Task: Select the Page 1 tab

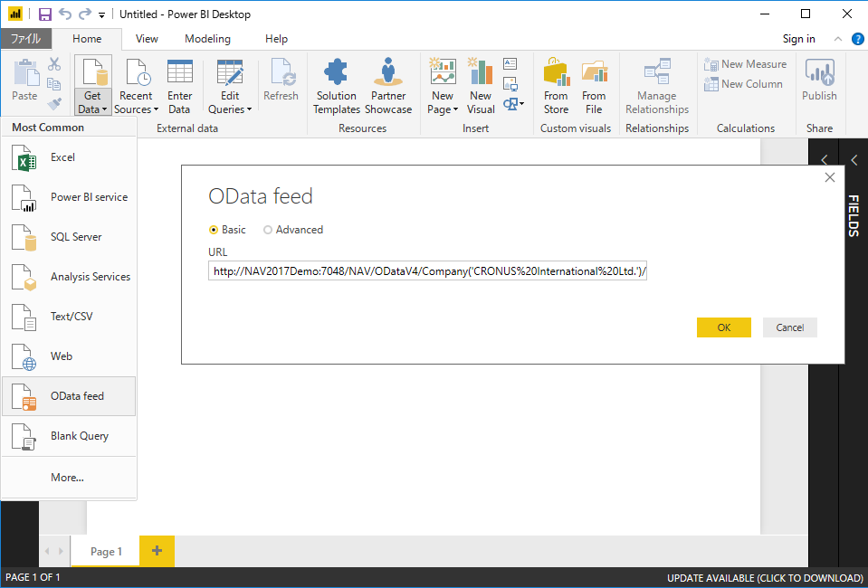Action: (x=106, y=552)
